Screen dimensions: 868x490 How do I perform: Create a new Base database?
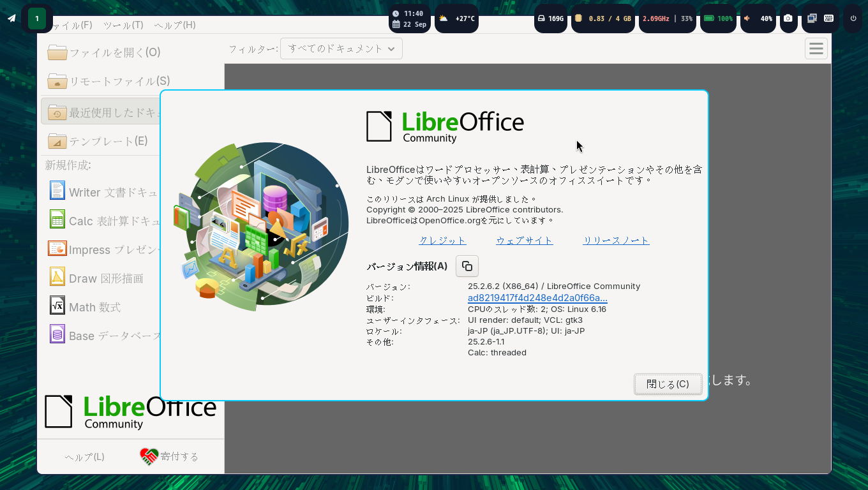pos(102,336)
